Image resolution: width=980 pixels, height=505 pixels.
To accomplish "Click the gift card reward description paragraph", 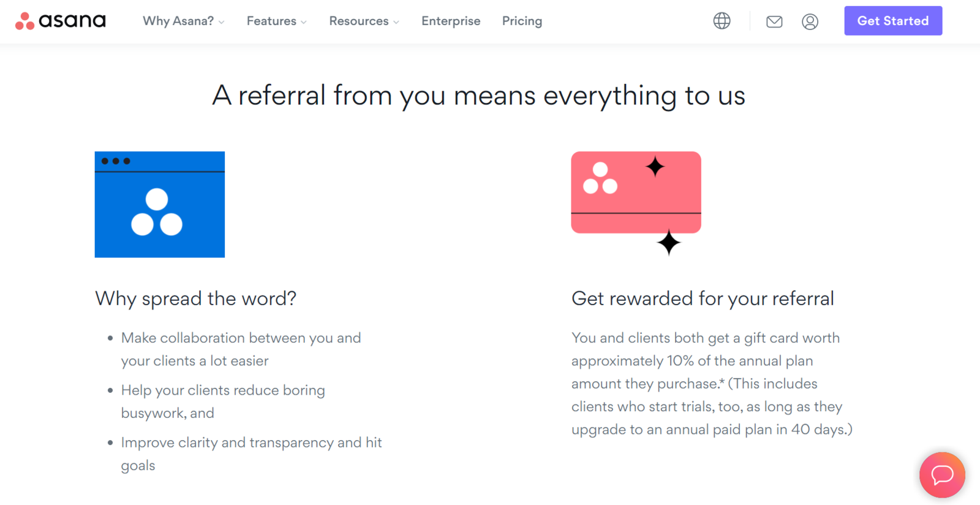I will (711, 384).
